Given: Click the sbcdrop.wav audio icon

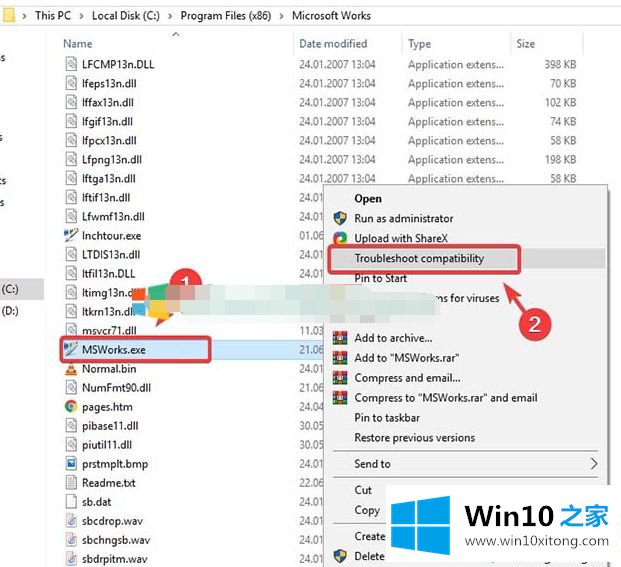Looking at the screenshot, I should click(71, 520).
